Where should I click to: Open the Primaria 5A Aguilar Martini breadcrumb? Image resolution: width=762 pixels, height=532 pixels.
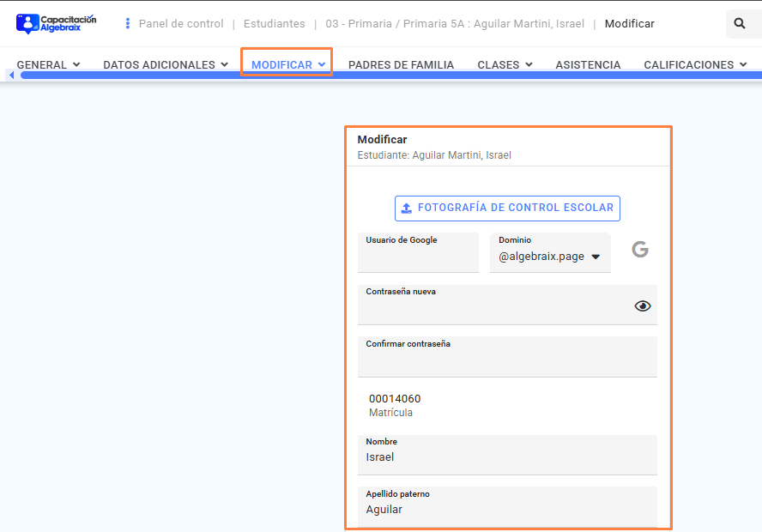pyautogui.click(x=455, y=23)
